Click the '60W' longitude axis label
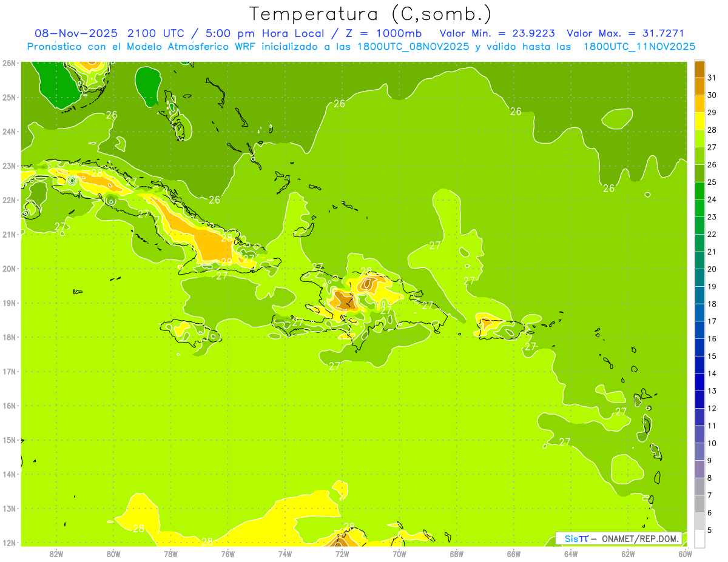The width and height of the screenshot is (728, 562). coord(686,554)
